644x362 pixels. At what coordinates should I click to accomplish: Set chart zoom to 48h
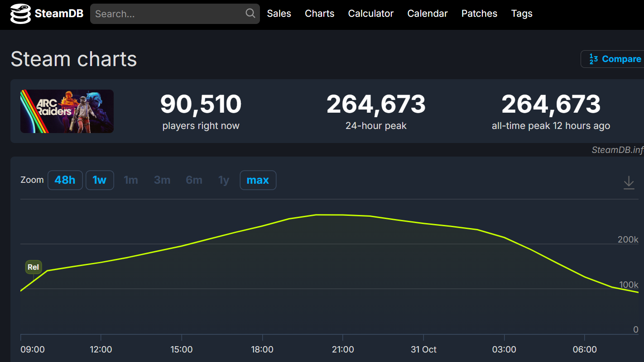[65, 180]
